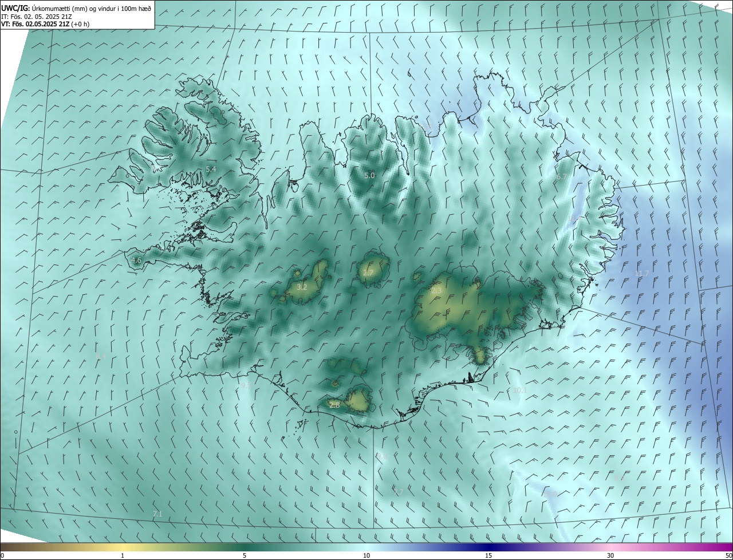The image size is (733, 560).
Task: Click the 7.7 value south of Iceland
Action: [399, 492]
